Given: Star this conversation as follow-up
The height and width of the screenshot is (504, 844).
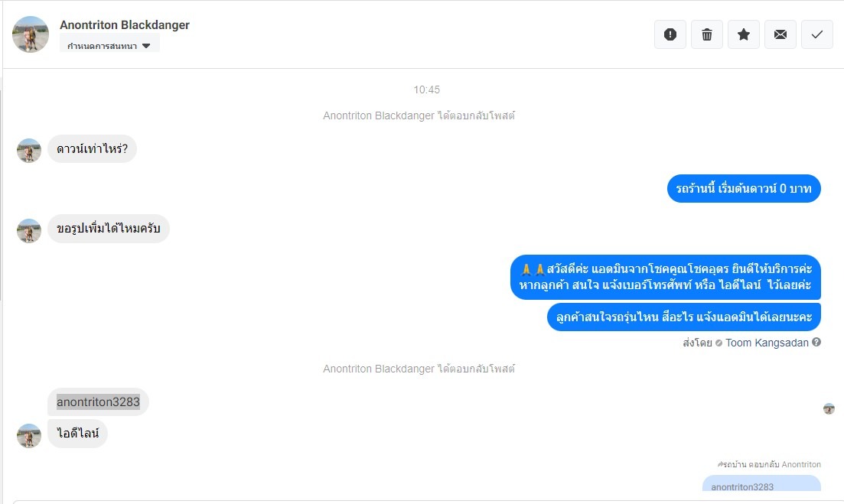Looking at the screenshot, I should (x=743, y=34).
